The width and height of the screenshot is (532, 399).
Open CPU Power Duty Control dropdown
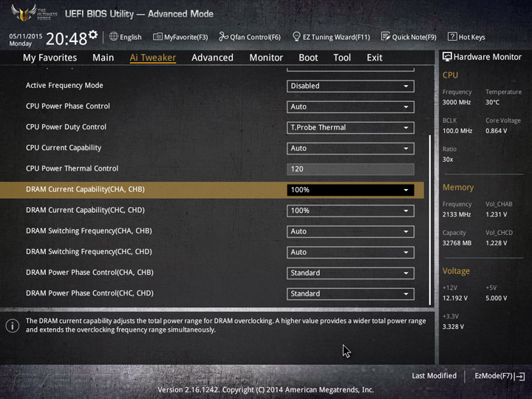tap(350, 128)
